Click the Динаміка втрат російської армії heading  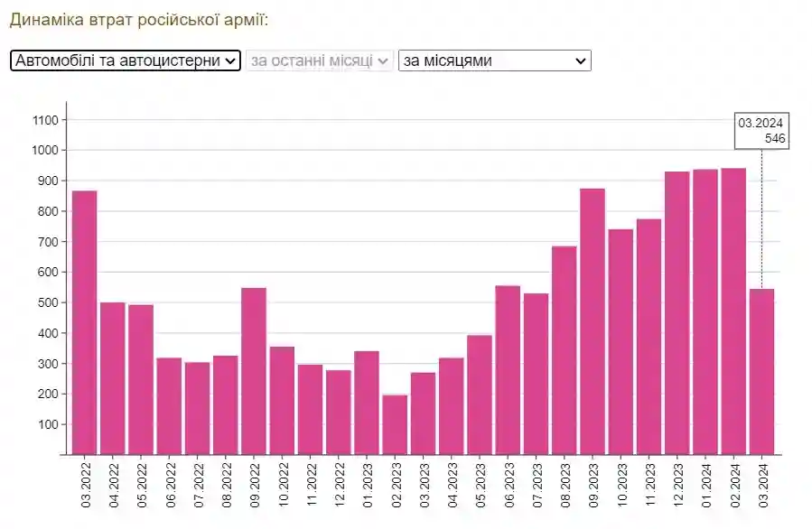[139, 20]
